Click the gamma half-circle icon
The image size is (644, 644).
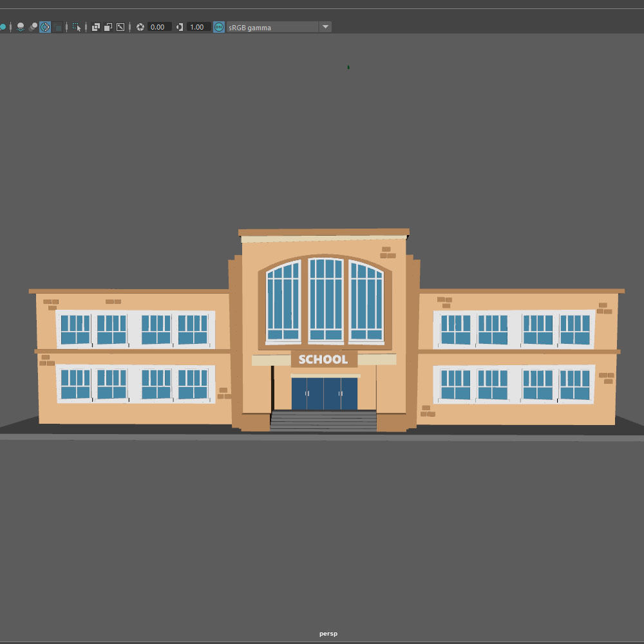[x=180, y=27]
